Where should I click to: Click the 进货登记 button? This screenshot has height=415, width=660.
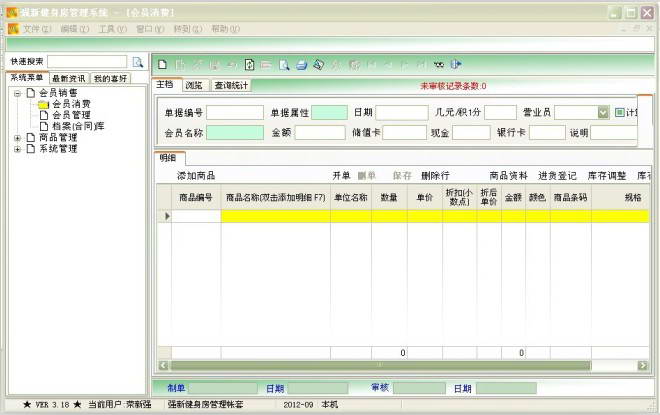557,176
